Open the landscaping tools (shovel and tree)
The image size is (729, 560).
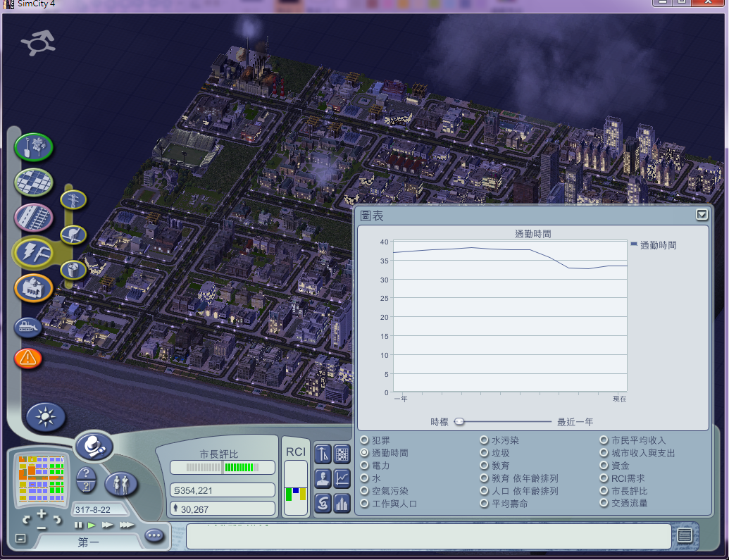tap(34, 147)
